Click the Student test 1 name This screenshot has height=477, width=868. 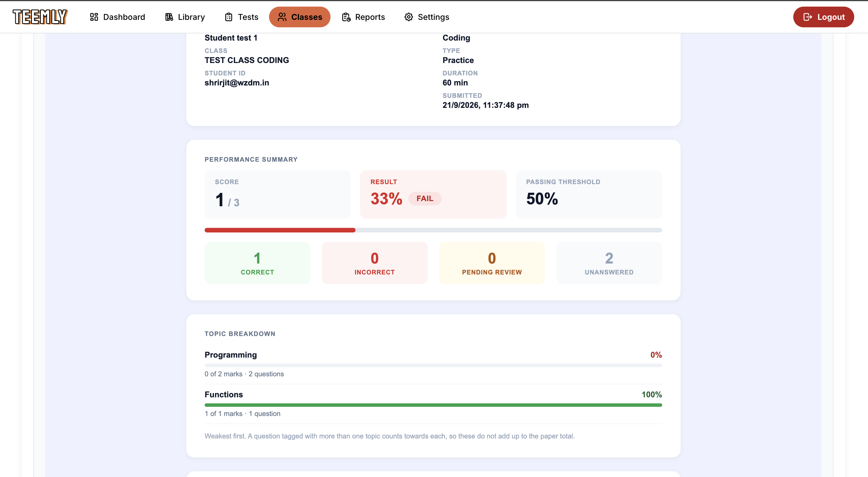(x=231, y=38)
